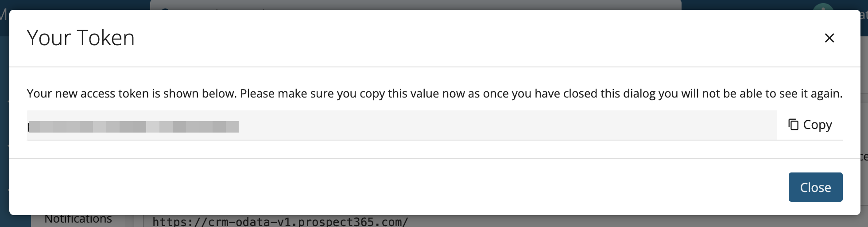The height and width of the screenshot is (227, 868).
Task: Click the dark header bar's top-left corner
Action: (x=4, y=4)
